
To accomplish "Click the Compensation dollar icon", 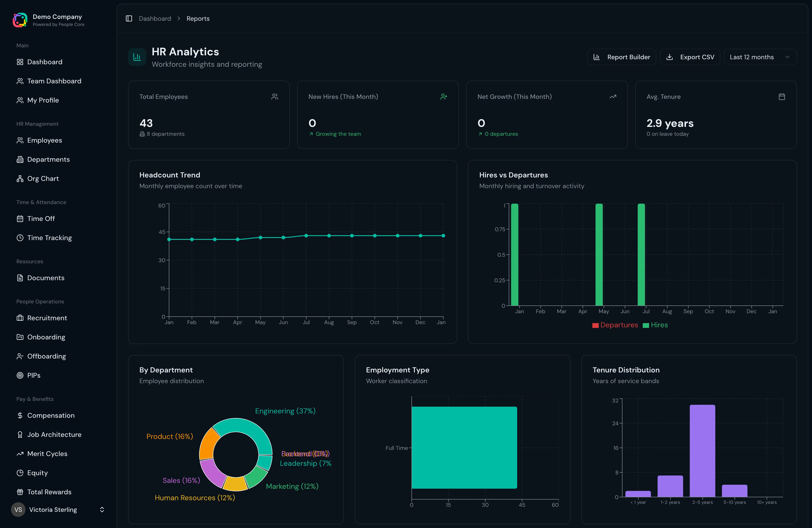I will (20, 415).
